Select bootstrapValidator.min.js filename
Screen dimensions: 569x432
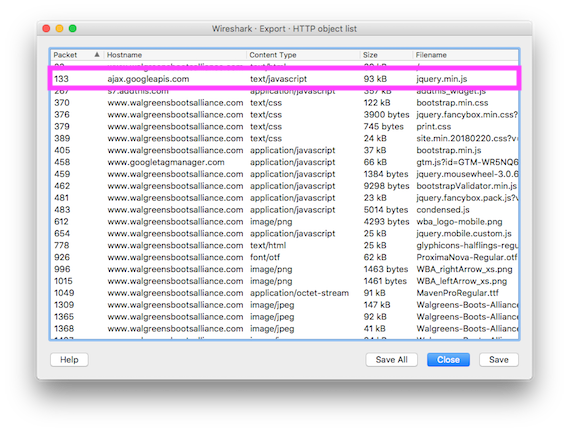click(467, 186)
